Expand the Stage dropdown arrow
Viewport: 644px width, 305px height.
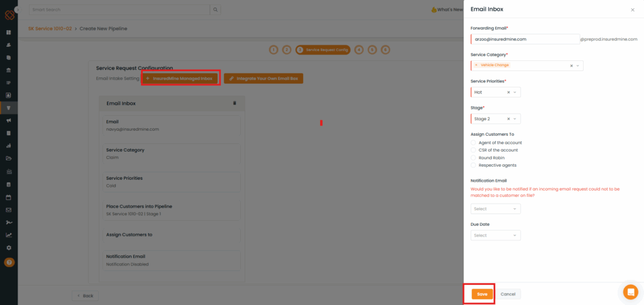point(515,119)
